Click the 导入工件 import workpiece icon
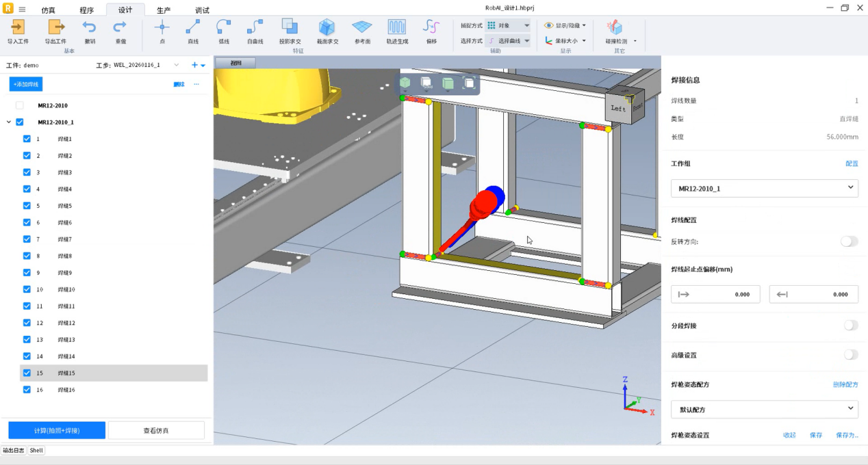The height and width of the screenshot is (465, 868). (x=18, y=27)
